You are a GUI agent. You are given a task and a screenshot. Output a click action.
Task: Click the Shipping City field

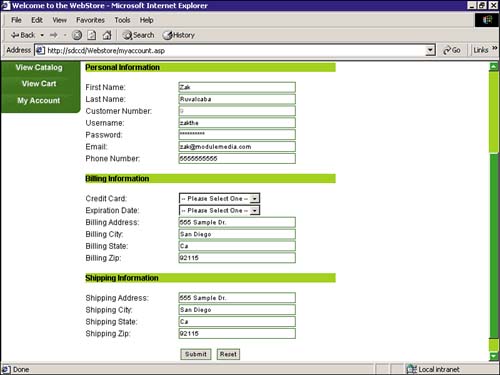(237, 310)
